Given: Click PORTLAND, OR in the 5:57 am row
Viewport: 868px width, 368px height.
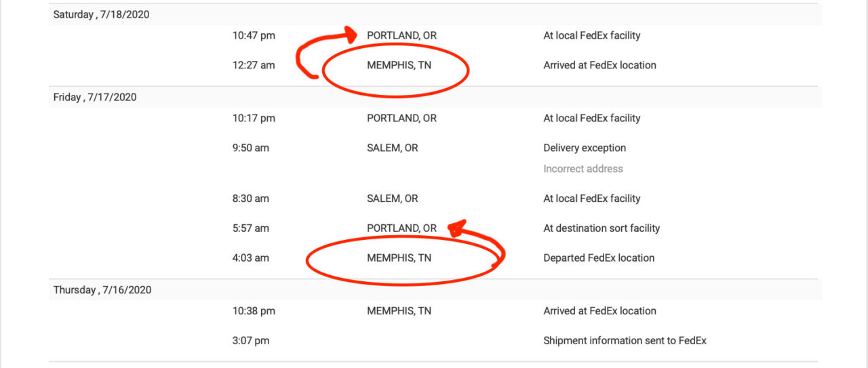Looking at the screenshot, I should click(x=401, y=228).
